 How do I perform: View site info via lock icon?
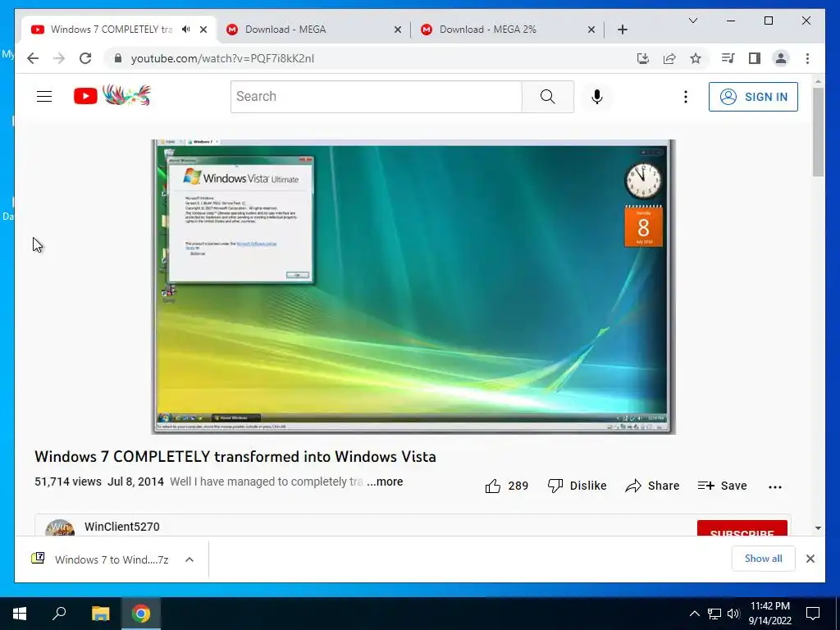[118, 58]
